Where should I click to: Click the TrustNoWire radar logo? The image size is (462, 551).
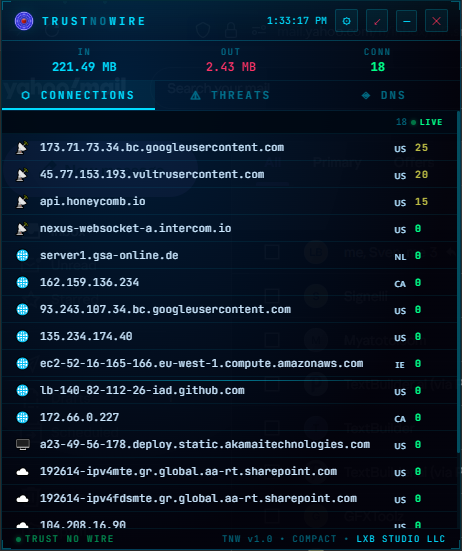tap(24, 21)
